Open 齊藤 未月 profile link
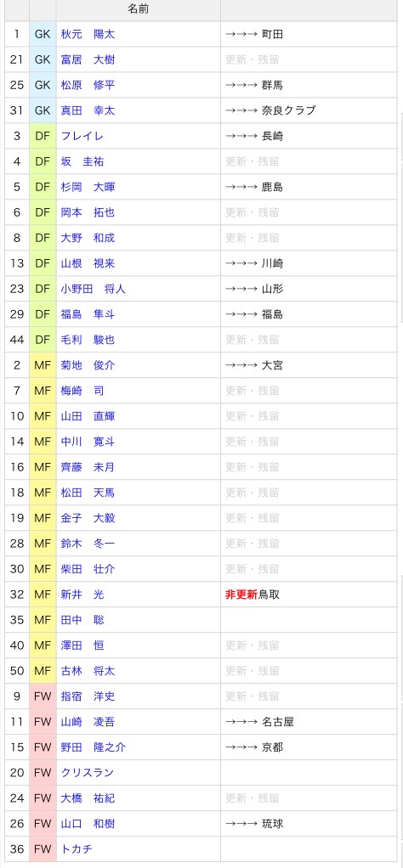Image resolution: width=403 pixels, height=868 pixels. point(88,467)
